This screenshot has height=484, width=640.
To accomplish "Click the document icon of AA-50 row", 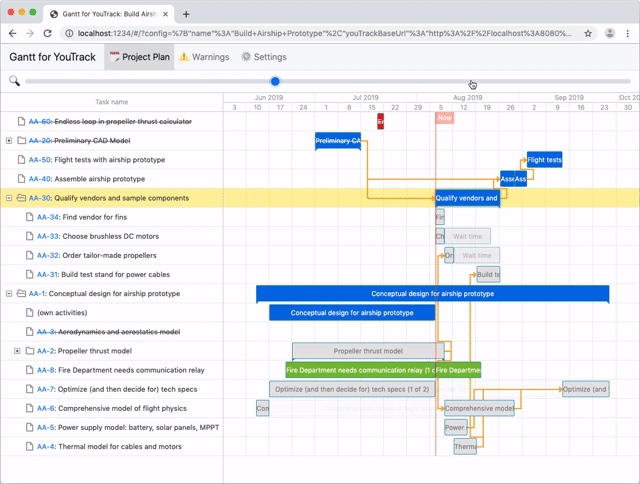I will point(21,160).
